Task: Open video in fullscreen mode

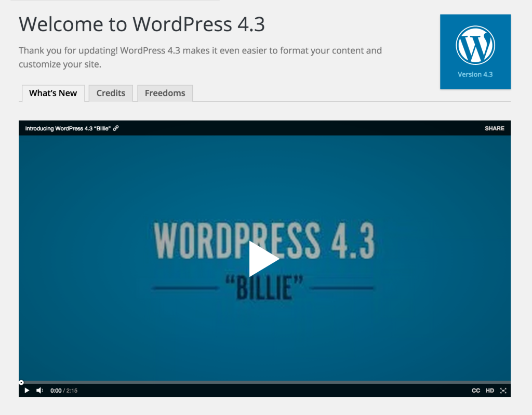Action: click(x=503, y=391)
